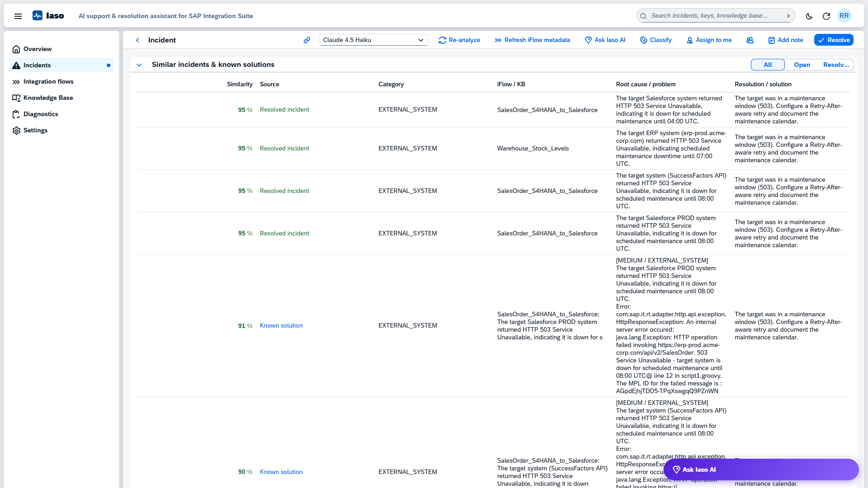
Task: Click Ask Iaso AI in the toolbar
Action: 605,40
